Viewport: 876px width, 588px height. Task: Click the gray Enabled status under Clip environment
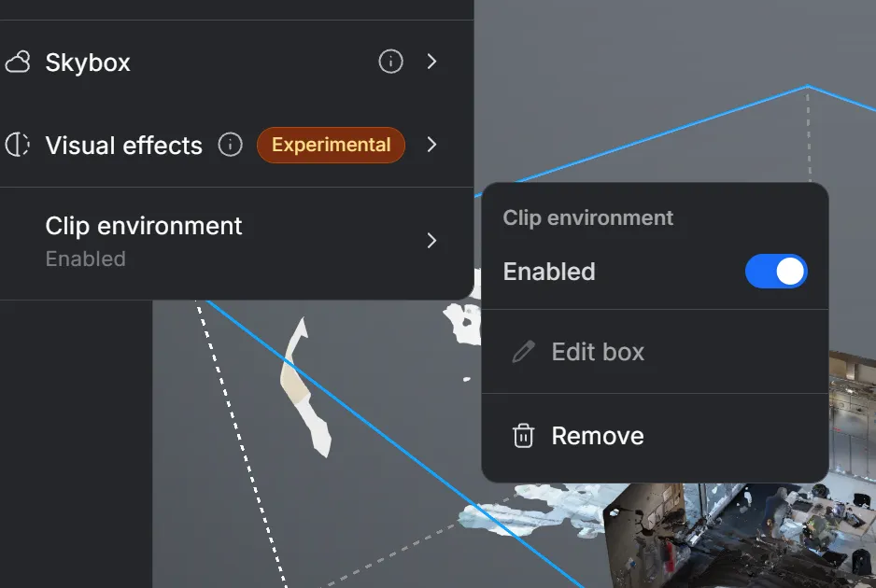86,259
